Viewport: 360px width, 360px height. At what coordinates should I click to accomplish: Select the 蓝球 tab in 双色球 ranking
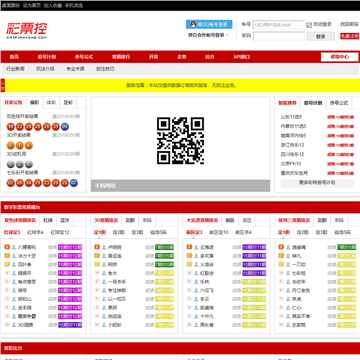point(65,220)
